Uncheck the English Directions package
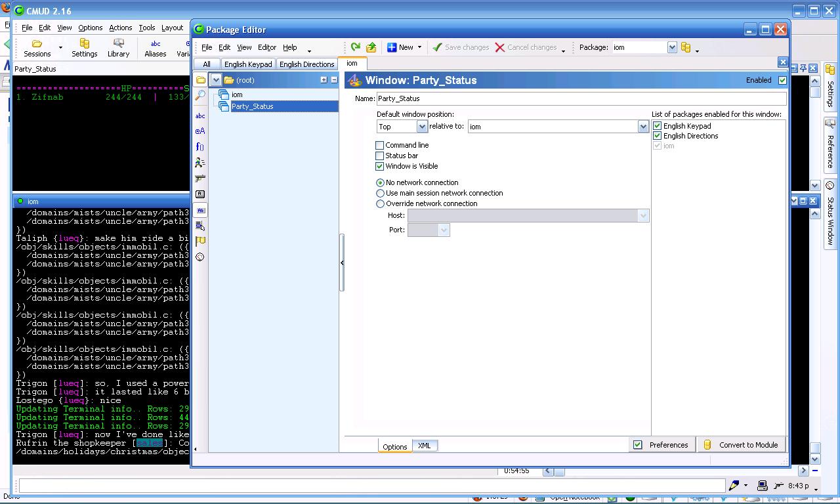The height and width of the screenshot is (504, 840). [x=657, y=136]
